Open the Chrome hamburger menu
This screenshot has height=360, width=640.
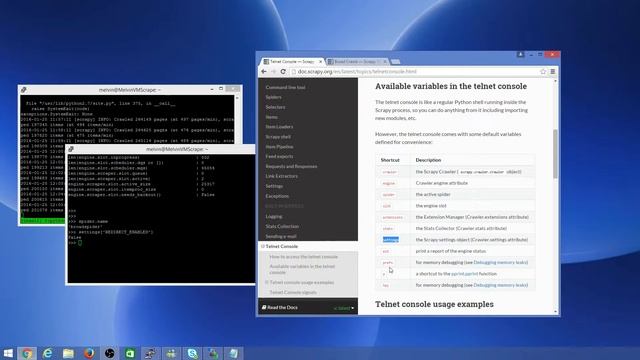(x=553, y=71)
